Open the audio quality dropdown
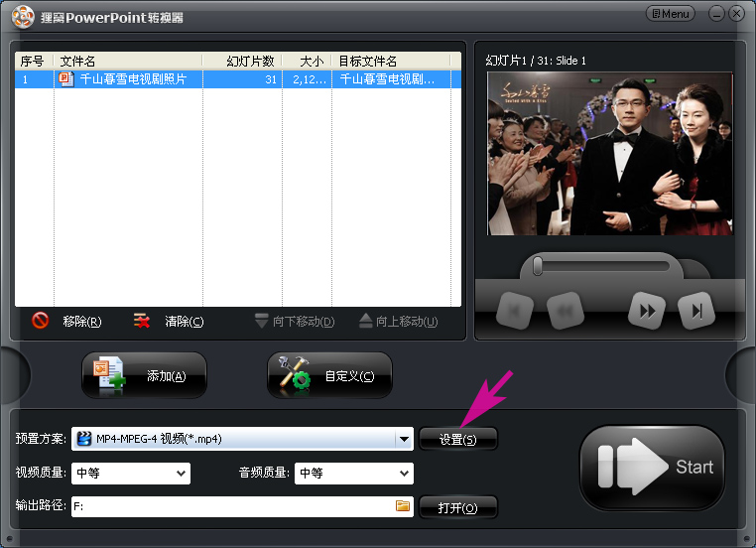 coord(404,474)
